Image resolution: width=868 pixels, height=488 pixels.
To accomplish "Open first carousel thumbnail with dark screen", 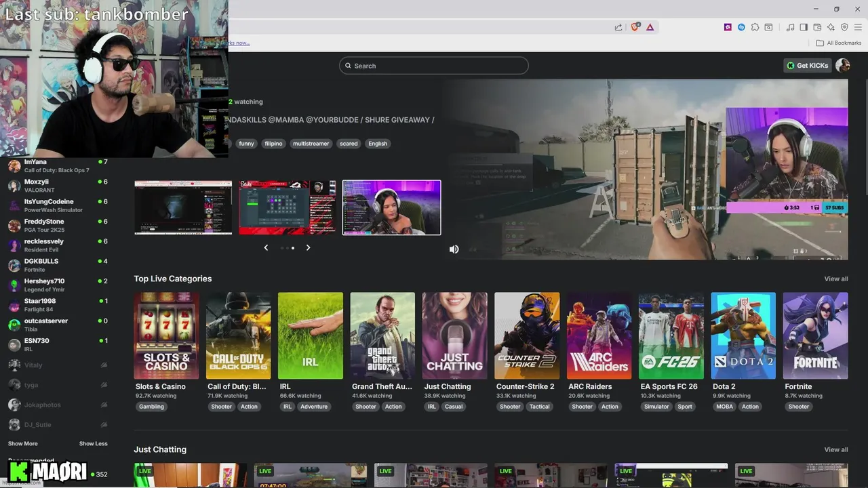I will 183,207.
